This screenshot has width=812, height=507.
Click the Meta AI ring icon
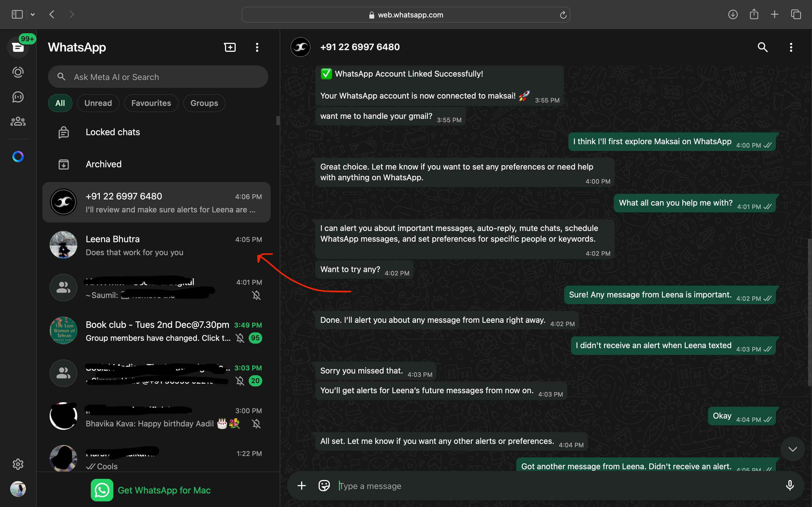point(18,157)
